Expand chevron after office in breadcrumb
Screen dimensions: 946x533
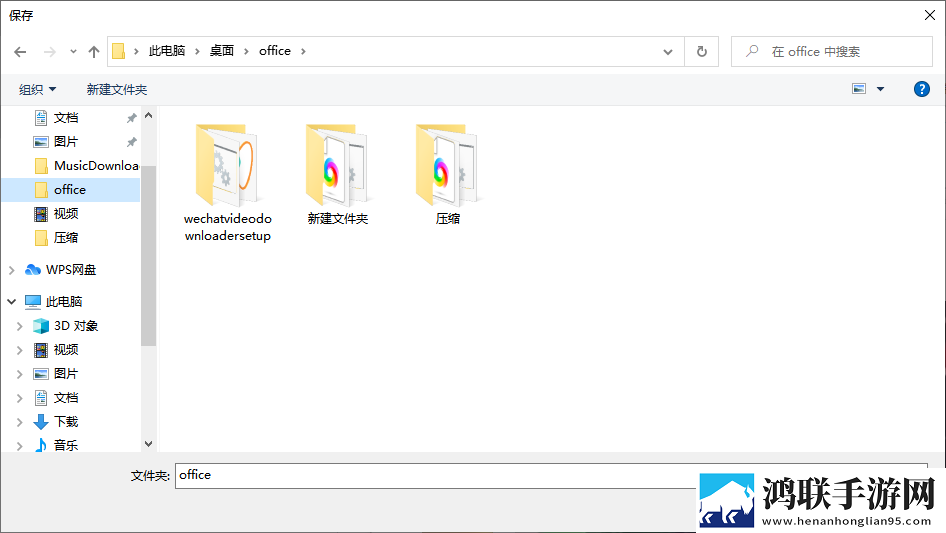303,51
